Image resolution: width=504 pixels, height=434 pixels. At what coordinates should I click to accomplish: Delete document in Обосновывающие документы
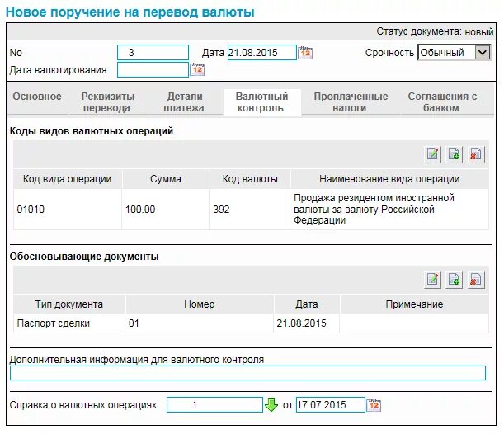pos(475,280)
